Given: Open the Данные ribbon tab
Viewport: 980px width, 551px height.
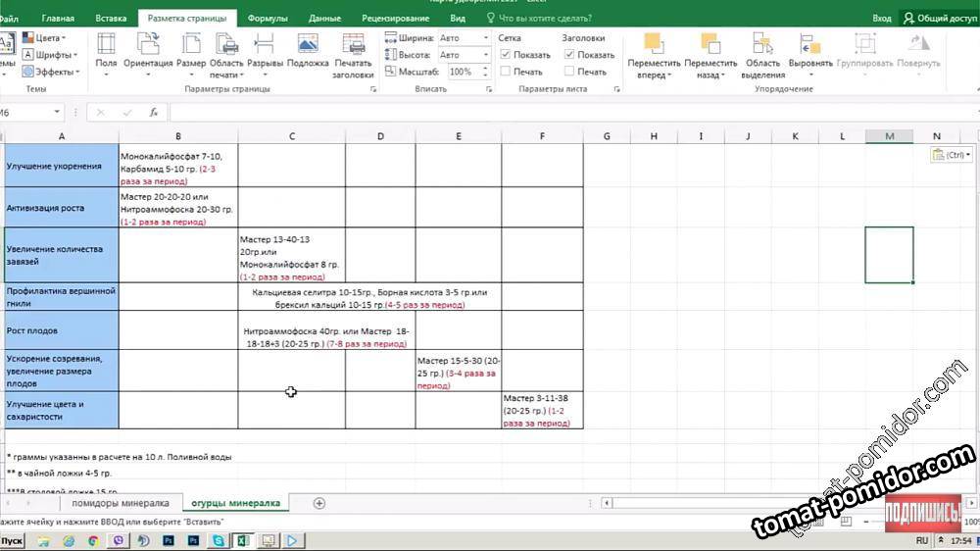Looking at the screenshot, I should [325, 18].
